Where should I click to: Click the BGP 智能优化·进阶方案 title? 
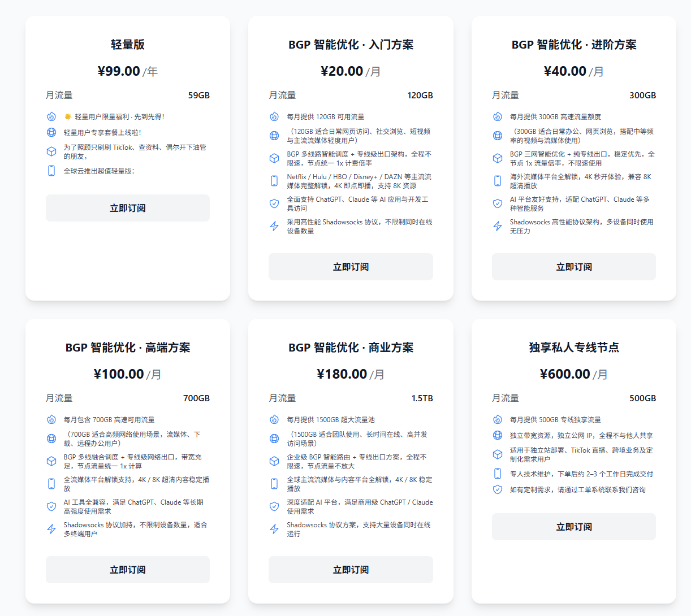coord(573,44)
